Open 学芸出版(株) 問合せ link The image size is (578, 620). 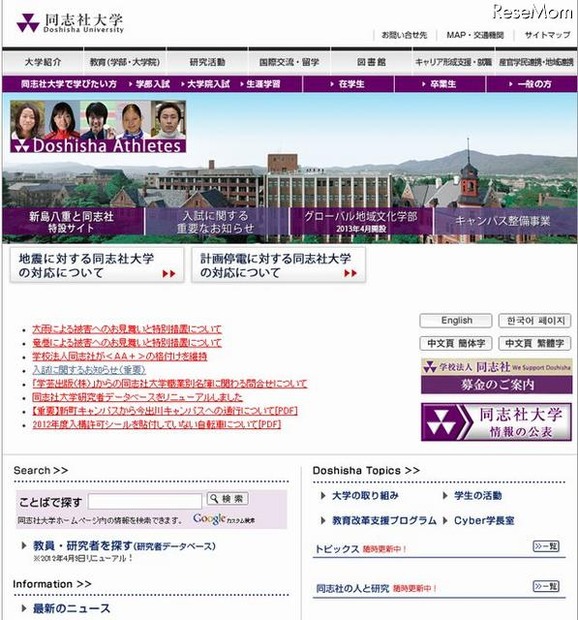click(x=170, y=384)
